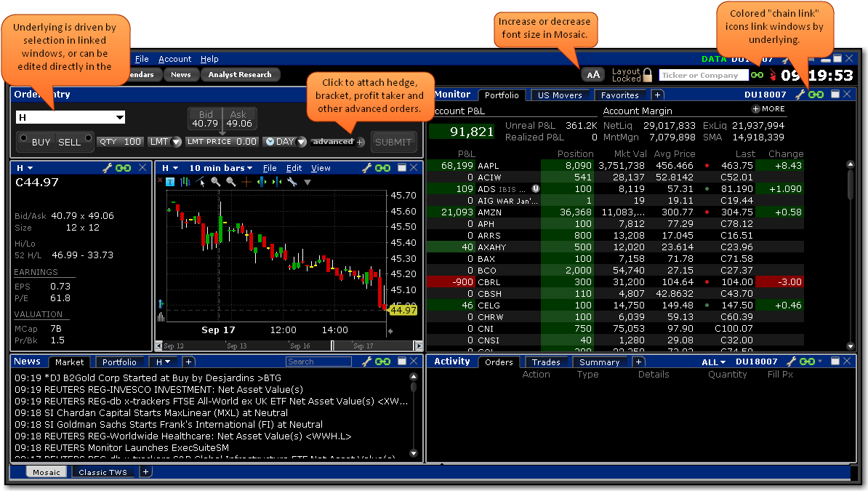
Task: Toggle the advanced order plus button
Action: (361, 142)
